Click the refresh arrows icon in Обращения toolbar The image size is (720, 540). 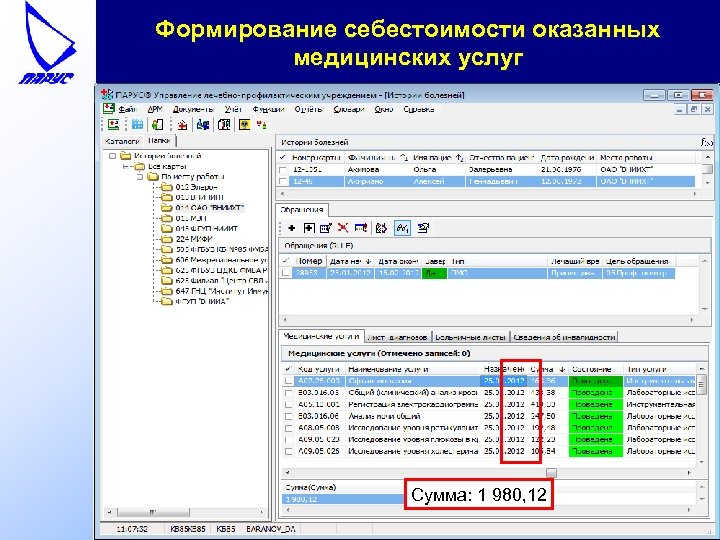tap(381, 228)
